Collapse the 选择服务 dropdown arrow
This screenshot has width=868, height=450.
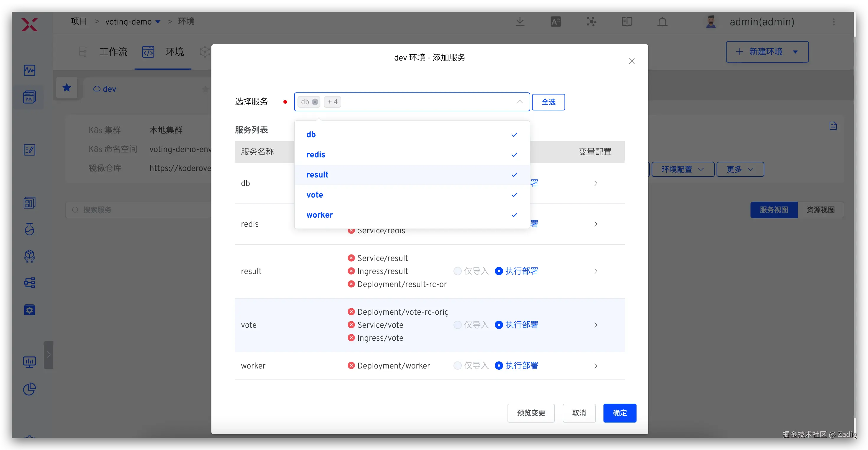(520, 102)
